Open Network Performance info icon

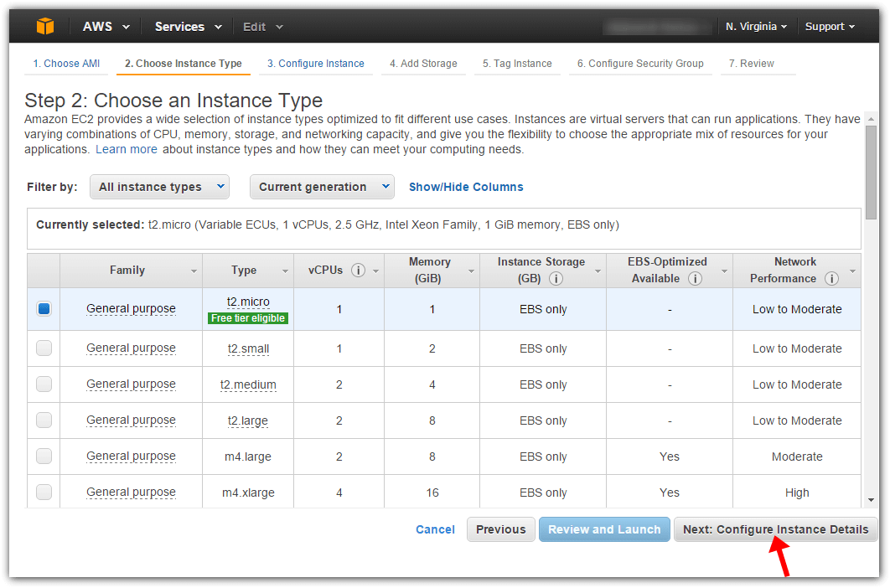[x=831, y=279]
